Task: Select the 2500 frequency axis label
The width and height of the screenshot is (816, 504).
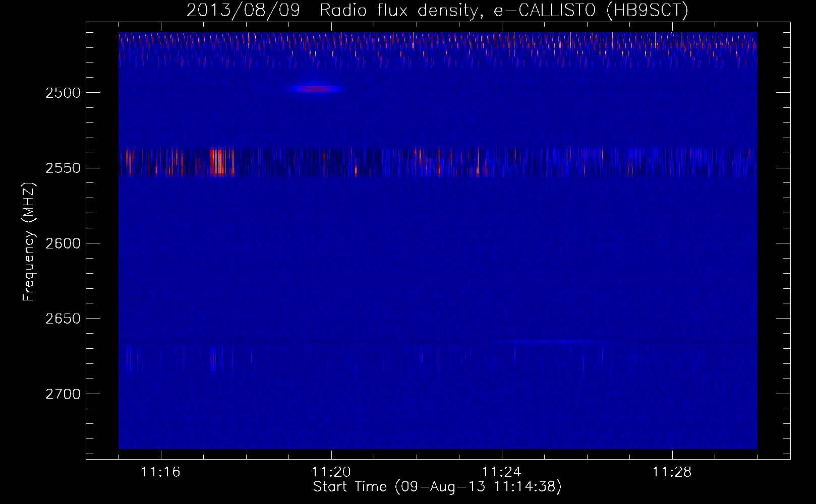Action: [63, 93]
